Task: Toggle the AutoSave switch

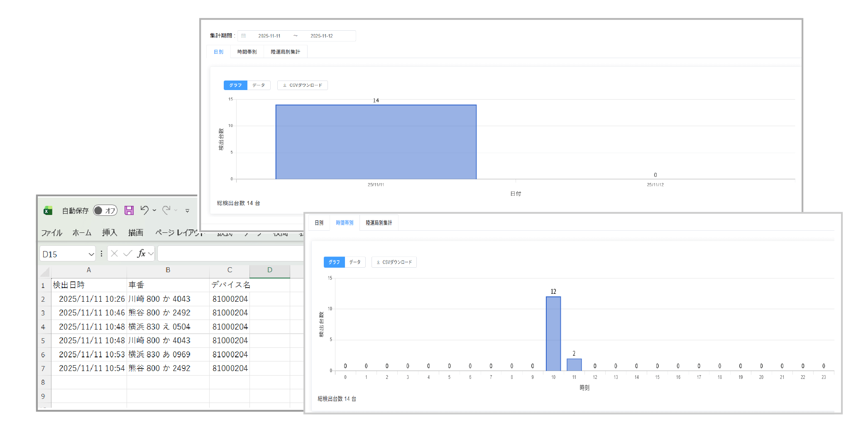Action: click(105, 211)
